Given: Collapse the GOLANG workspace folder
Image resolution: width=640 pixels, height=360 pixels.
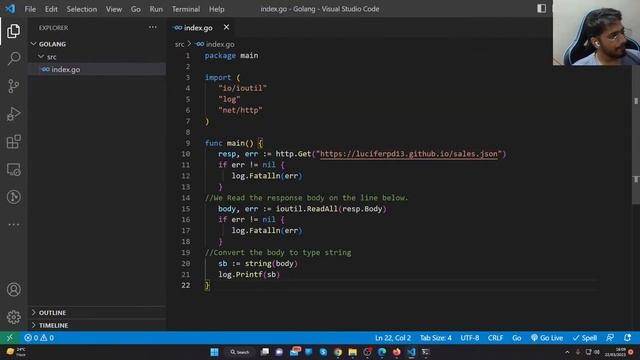Looking at the screenshot, I should 97,44.
